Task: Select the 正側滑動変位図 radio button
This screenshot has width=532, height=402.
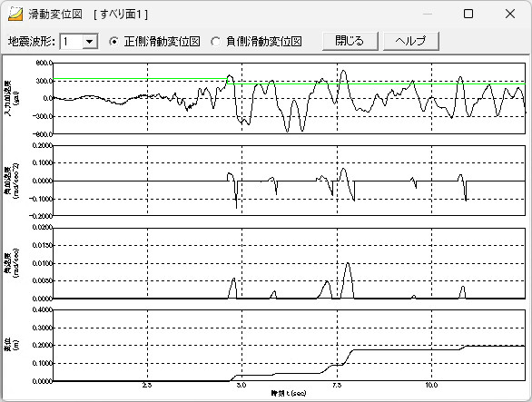Action: (114, 42)
